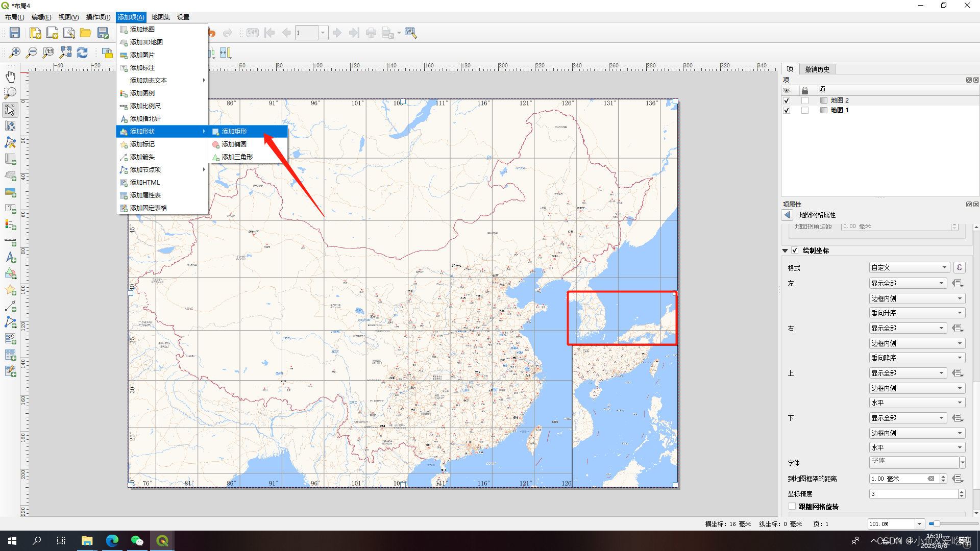
Task: Open the 视图 menu
Action: (x=68, y=17)
